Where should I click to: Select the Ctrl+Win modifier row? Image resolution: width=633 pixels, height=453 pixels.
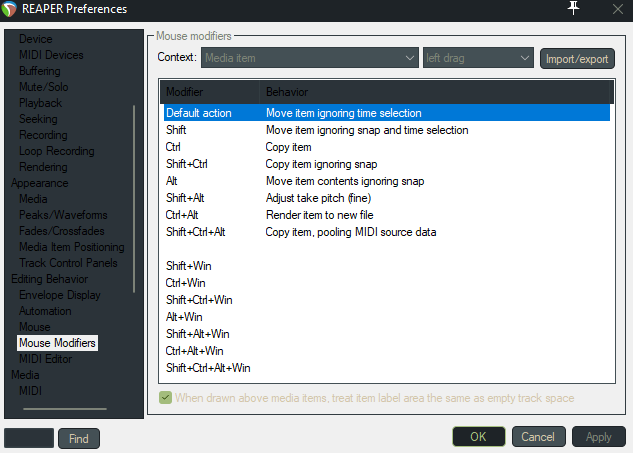point(387,283)
